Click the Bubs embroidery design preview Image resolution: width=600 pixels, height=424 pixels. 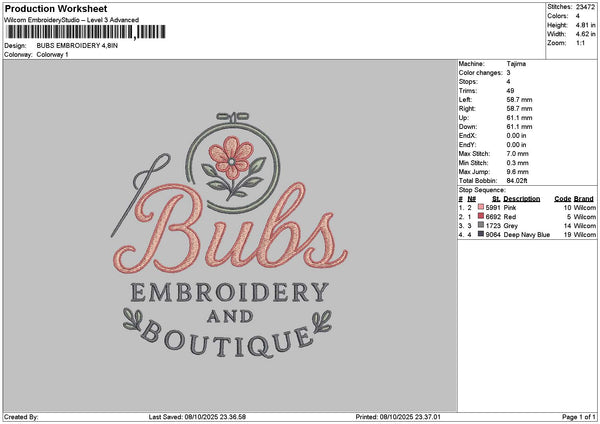coord(230,235)
